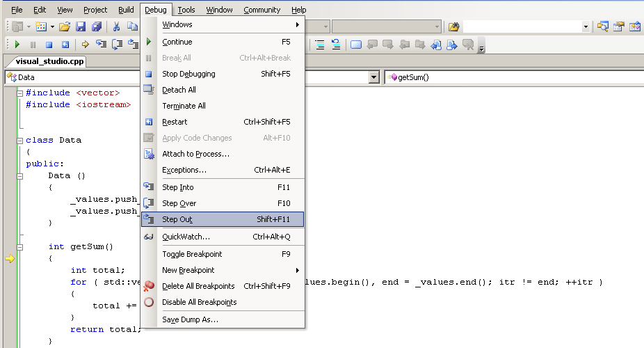Image resolution: width=644 pixels, height=348 pixels.
Task: Click the Restart toolbar icon
Action: click(65, 45)
